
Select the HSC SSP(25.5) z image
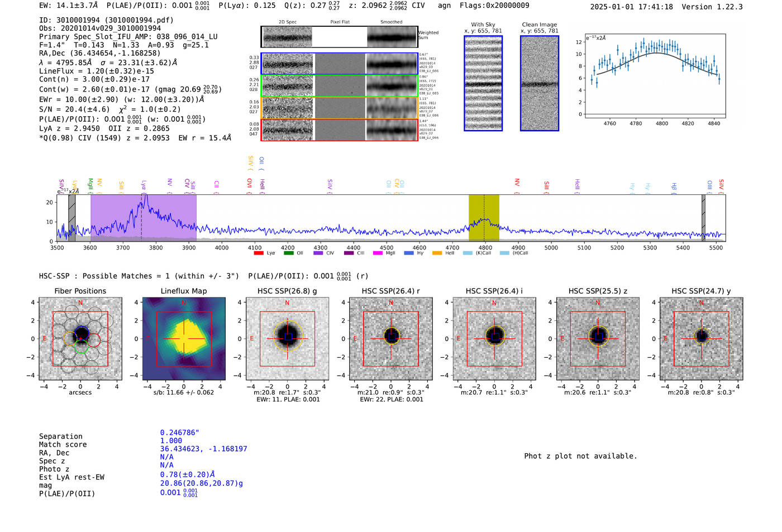pos(598,339)
